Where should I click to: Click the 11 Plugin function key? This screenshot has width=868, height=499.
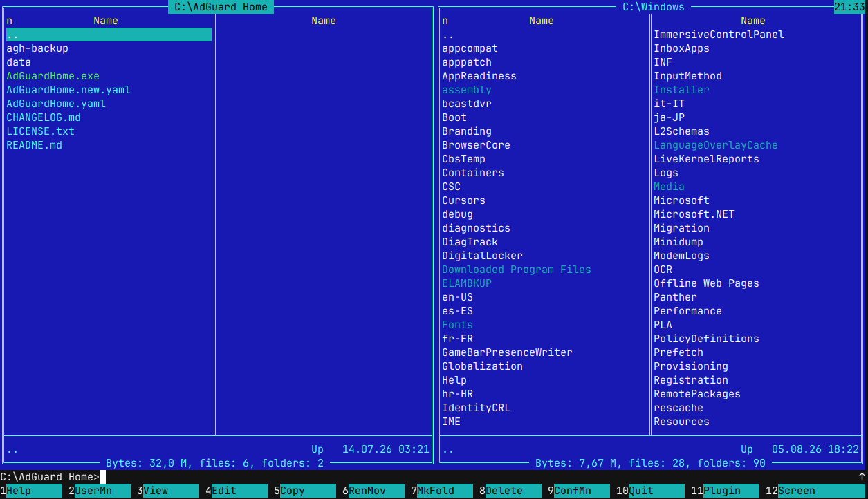pos(725,491)
